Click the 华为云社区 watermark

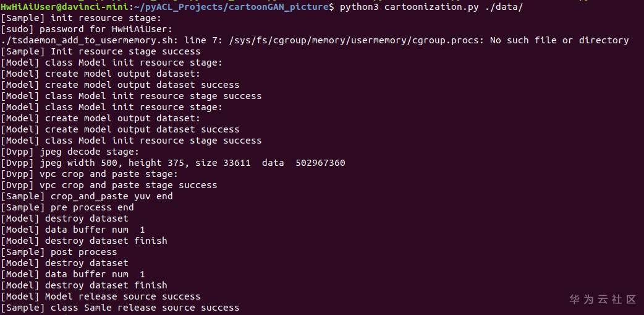pyautogui.click(x=602, y=300)
